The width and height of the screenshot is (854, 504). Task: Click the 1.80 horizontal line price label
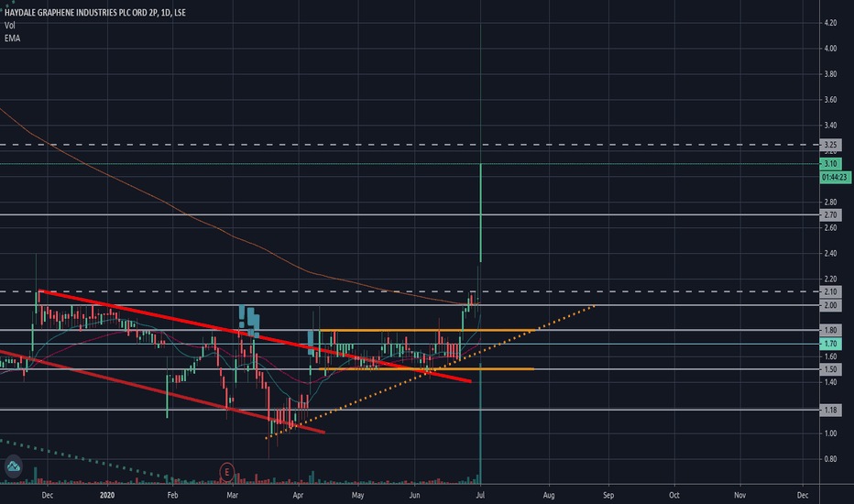(830, 330)
